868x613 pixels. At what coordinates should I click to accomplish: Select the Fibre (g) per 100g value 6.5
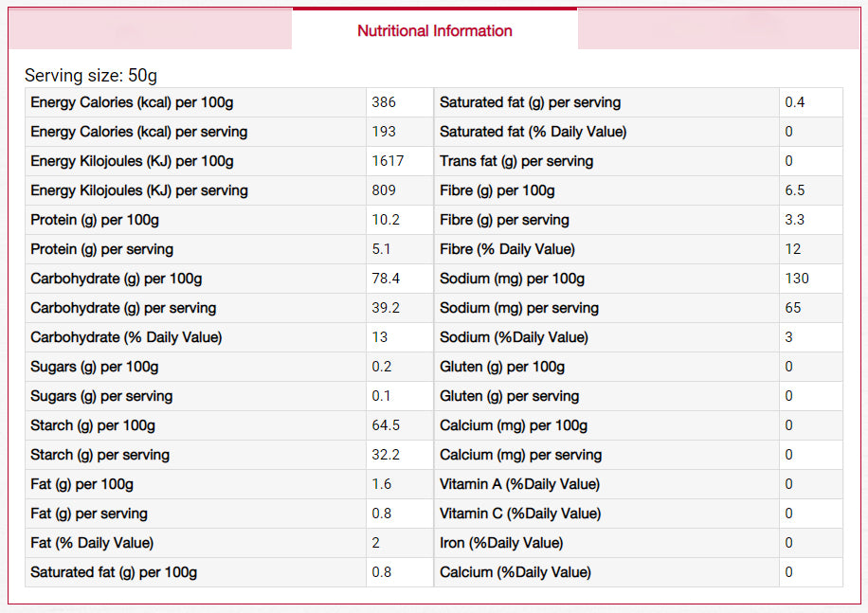coord(795,190)
